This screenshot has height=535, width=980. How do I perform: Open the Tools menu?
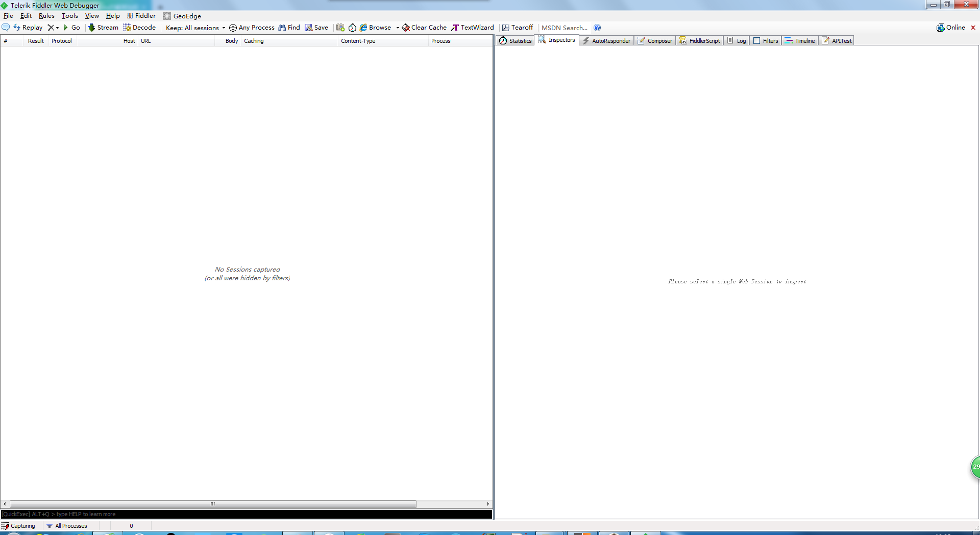[70, 16]
